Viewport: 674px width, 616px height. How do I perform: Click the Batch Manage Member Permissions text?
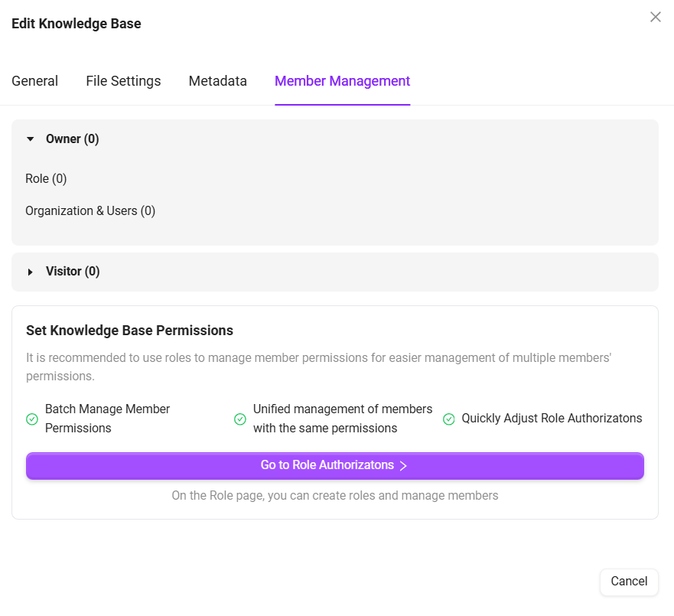click(x=107, y=419)
